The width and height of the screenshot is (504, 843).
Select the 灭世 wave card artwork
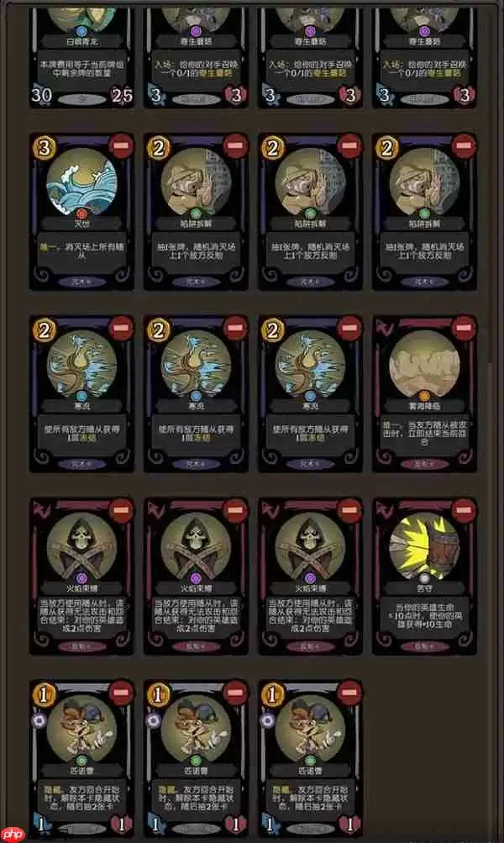pyautogui.click(x=81, y=182)
